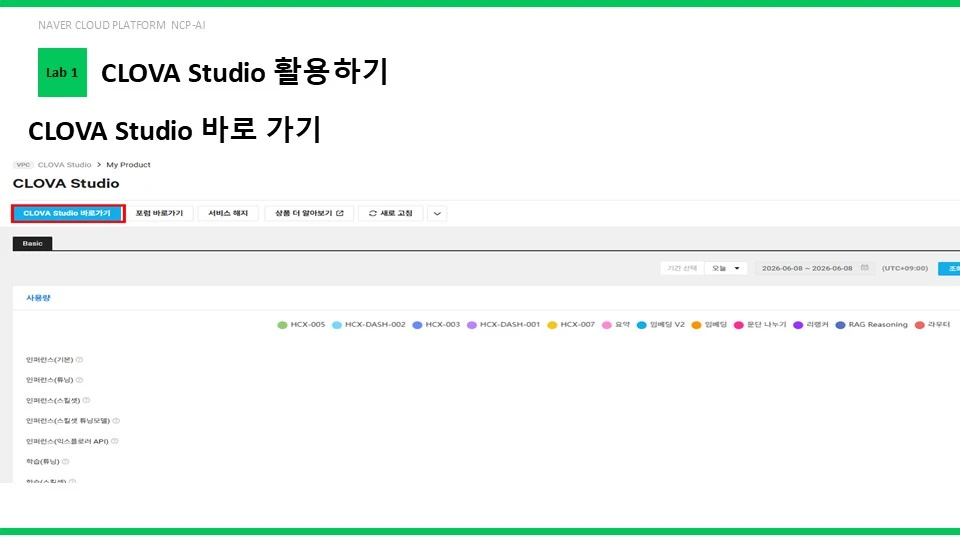This screenshot has height=540, width=960.
Task: Click the blue 조회 search button
Action: point(950,268)
